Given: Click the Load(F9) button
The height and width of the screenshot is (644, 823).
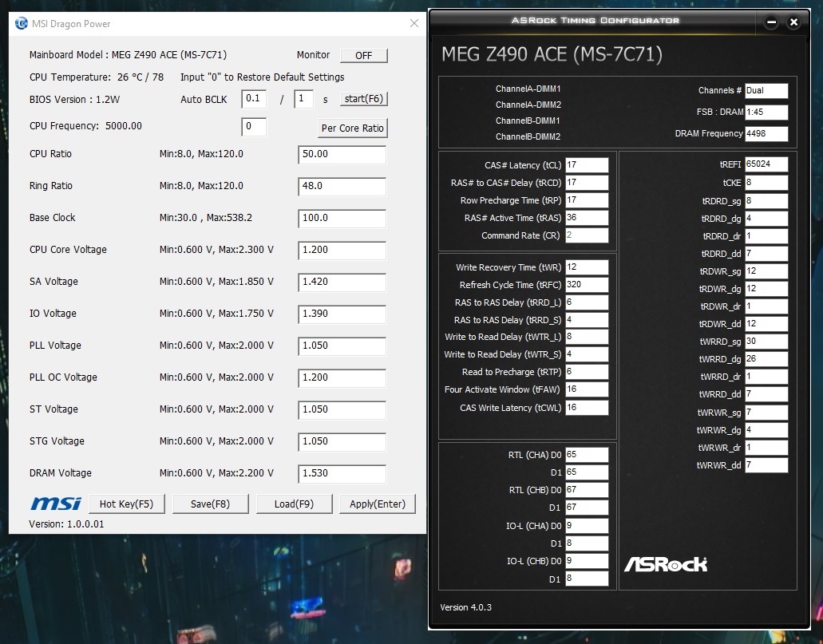Looking at the screenshot, I should 294,504.
